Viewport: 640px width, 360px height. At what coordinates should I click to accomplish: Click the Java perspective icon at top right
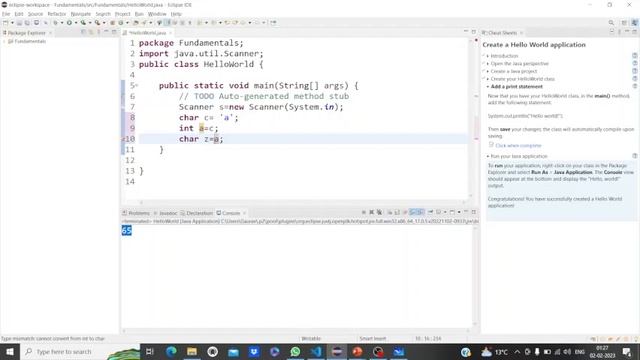point(635,22)
